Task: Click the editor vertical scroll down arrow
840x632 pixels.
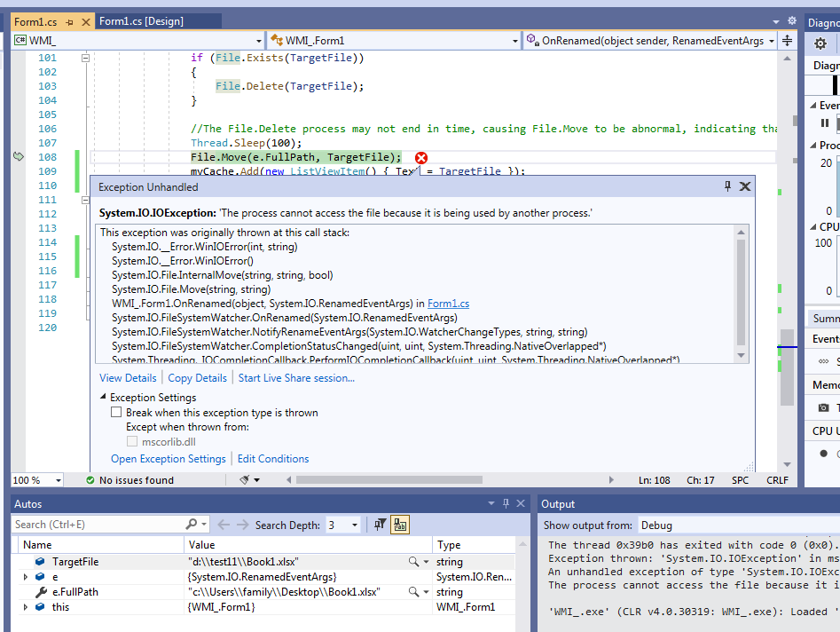Action: click(787, 464)
